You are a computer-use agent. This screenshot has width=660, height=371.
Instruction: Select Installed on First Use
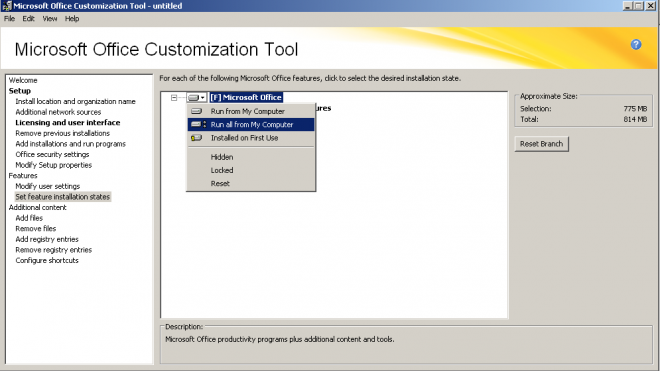251,138
